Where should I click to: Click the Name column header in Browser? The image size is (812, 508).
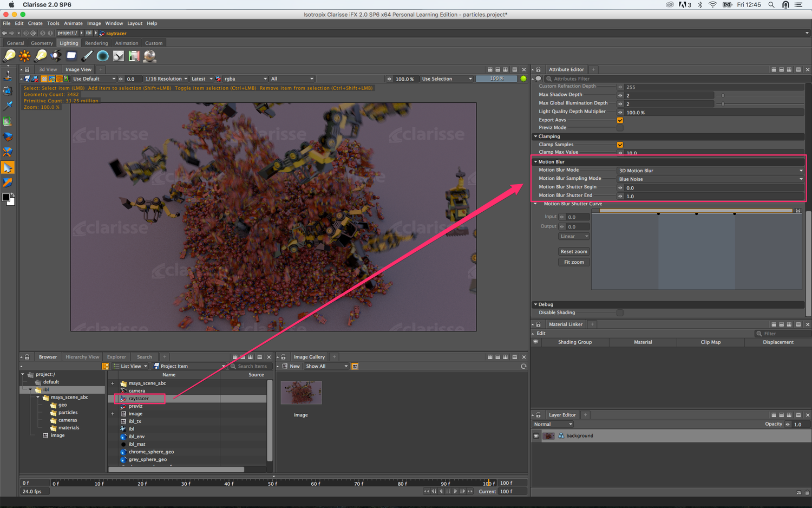[169, 375]
